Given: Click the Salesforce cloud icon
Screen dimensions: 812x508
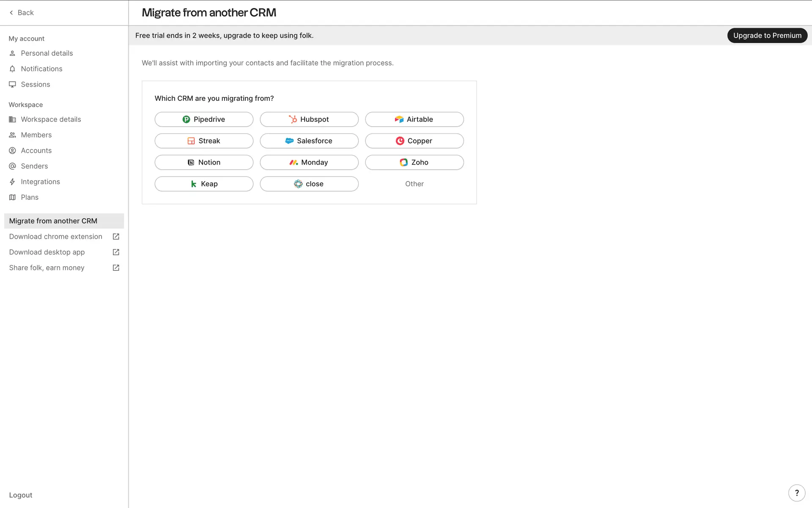Looking at the screenshot, I should click(289, 141).
